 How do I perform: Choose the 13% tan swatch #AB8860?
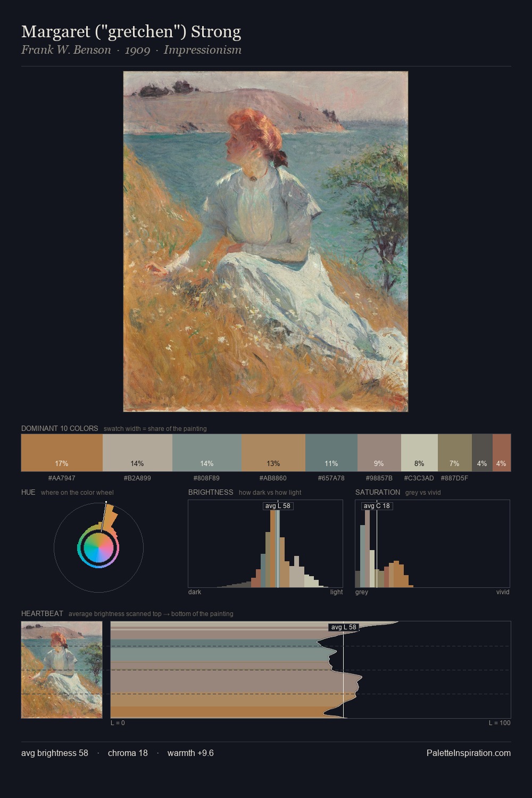click(x=273, y=453)
